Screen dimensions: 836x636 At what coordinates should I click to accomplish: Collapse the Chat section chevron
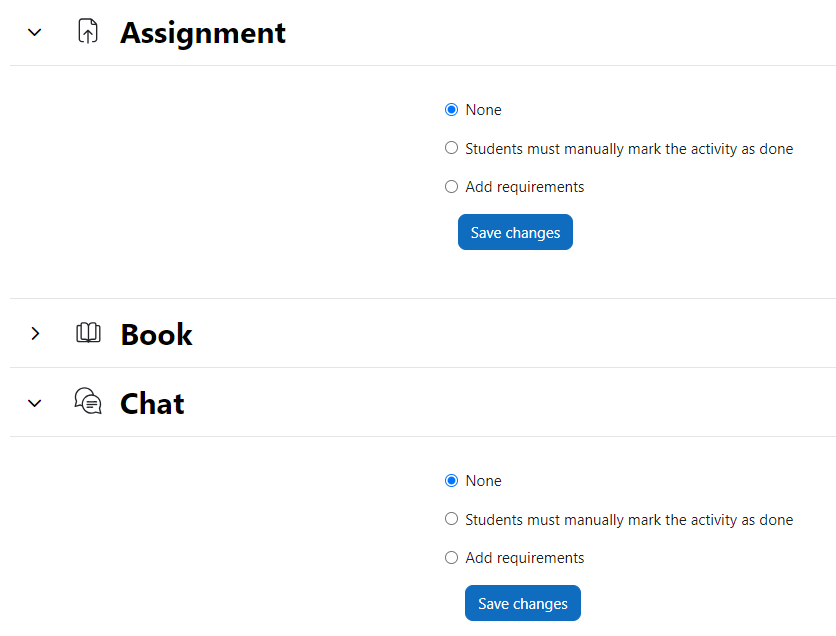coord(35,404)
